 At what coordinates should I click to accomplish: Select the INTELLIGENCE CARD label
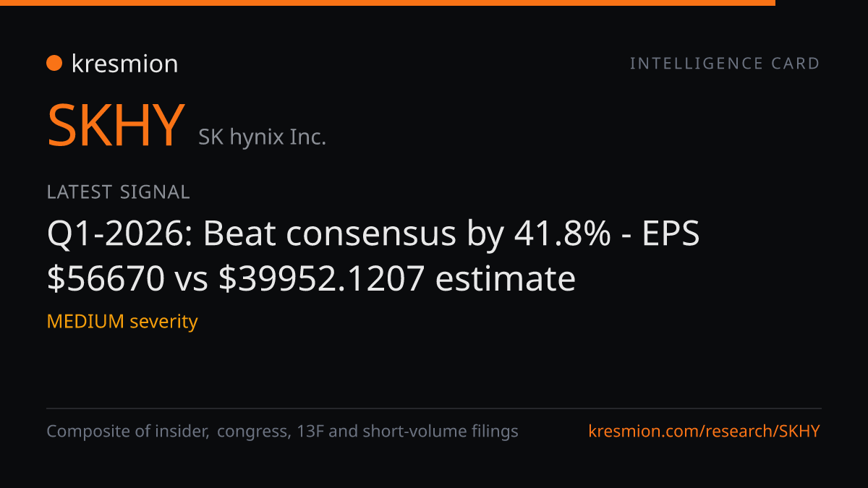pos(725,64)
